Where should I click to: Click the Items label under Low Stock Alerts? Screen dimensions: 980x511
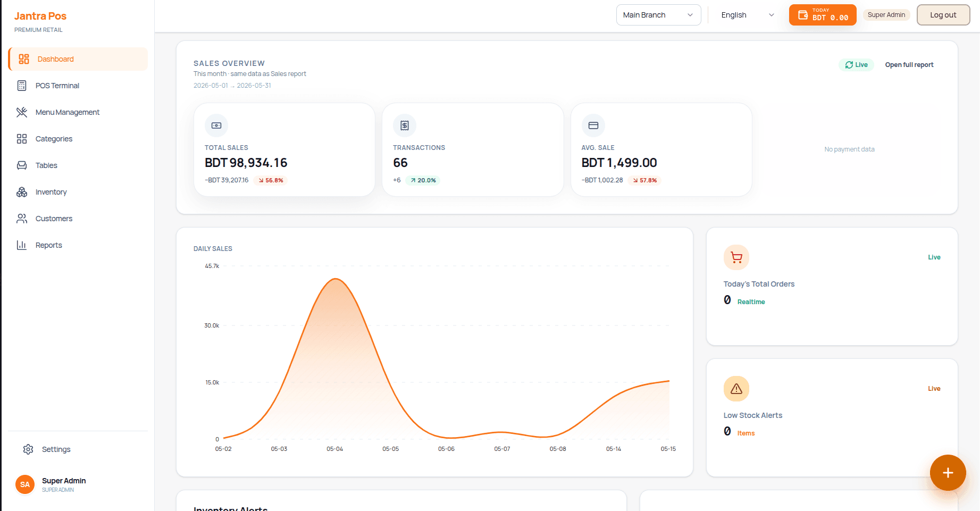[746, 433]
